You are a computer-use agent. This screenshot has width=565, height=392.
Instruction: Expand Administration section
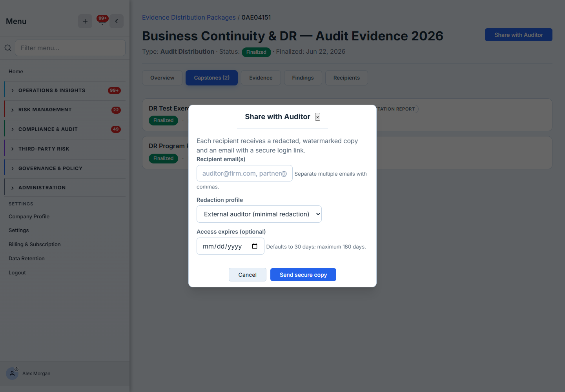[65, 188]
